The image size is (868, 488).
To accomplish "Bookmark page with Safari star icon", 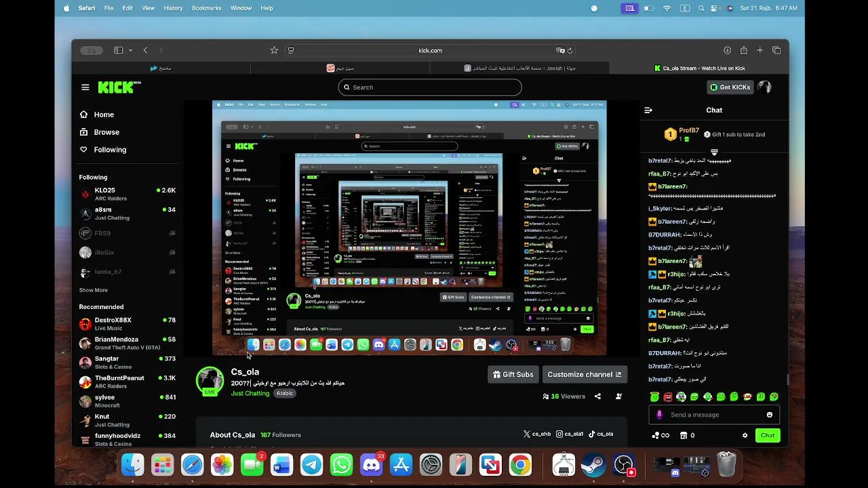I will click(x=274, y=50).
